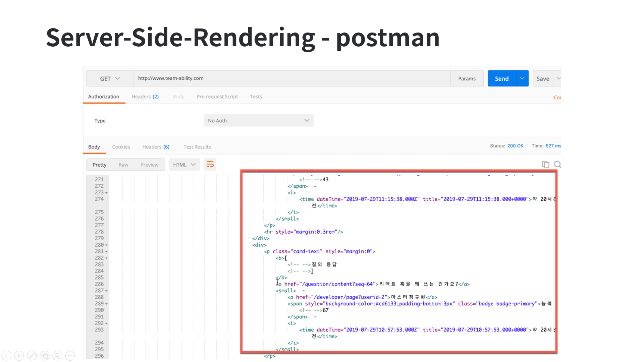Open the response Cookies tab
The width and height of the screenshot is (644, 362).
pos(121,147)
